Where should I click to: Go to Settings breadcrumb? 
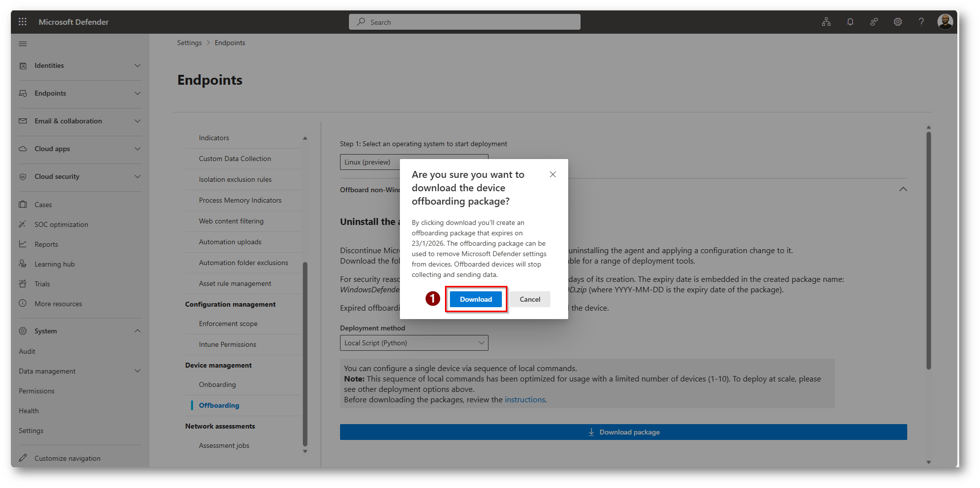coord(190,43)
